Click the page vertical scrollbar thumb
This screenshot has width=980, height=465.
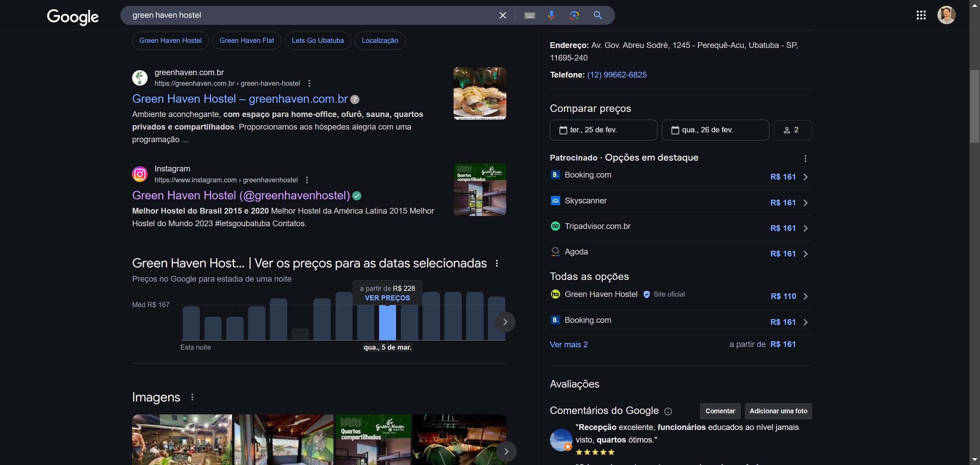pyautogui.click(x=975, y=106)
